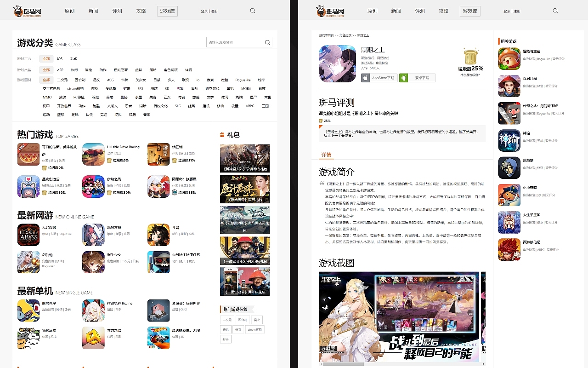This screenshot has height=368, width=588.
Task: Select the iOS platform filter
Action: [x=60, y=59]
